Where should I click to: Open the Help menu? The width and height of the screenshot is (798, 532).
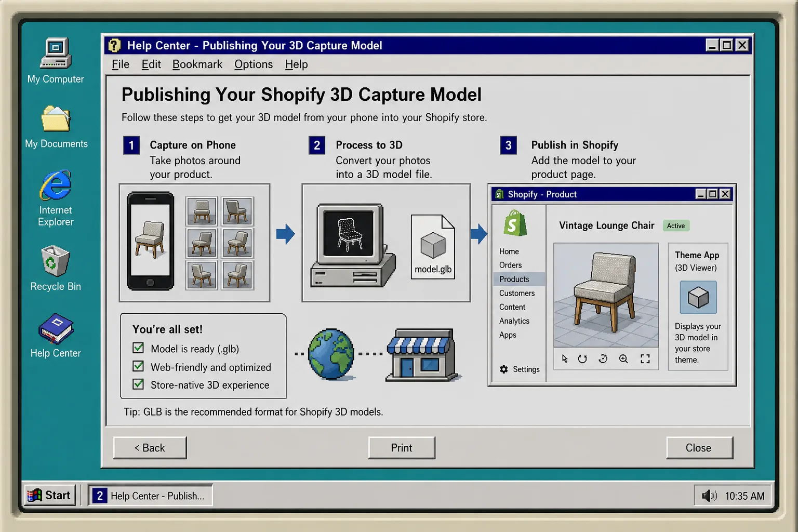coord(297,64)
